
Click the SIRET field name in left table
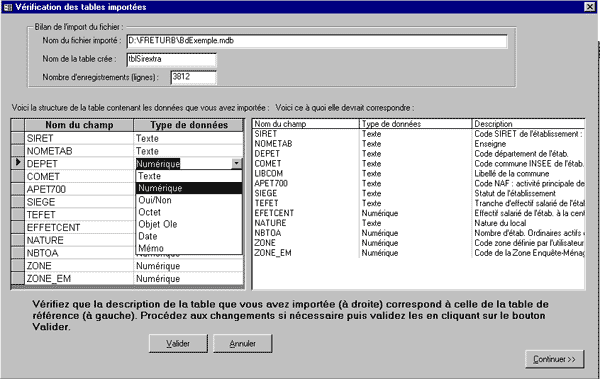[79, 138]
